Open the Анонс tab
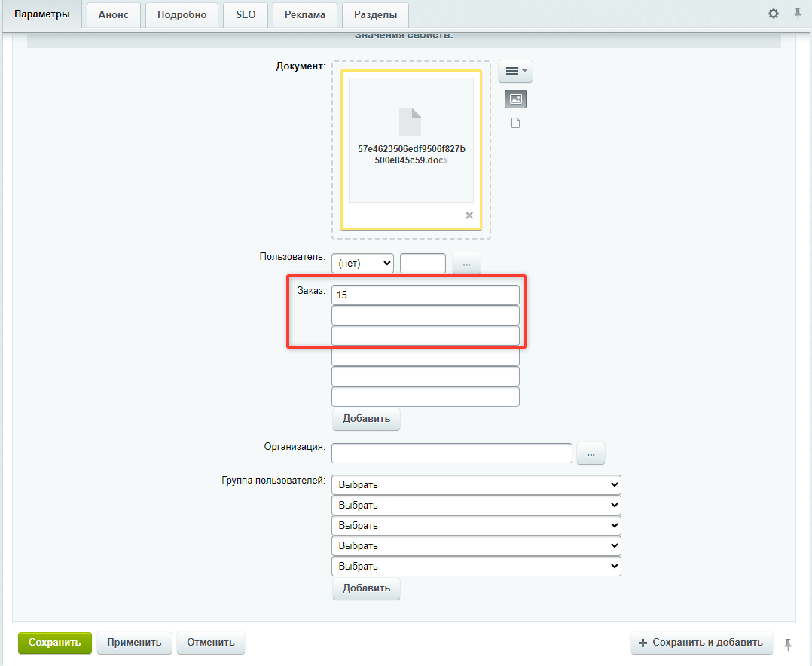Image resolution: width=812 pixels, height=666 pixels. [x=114, y=14]
